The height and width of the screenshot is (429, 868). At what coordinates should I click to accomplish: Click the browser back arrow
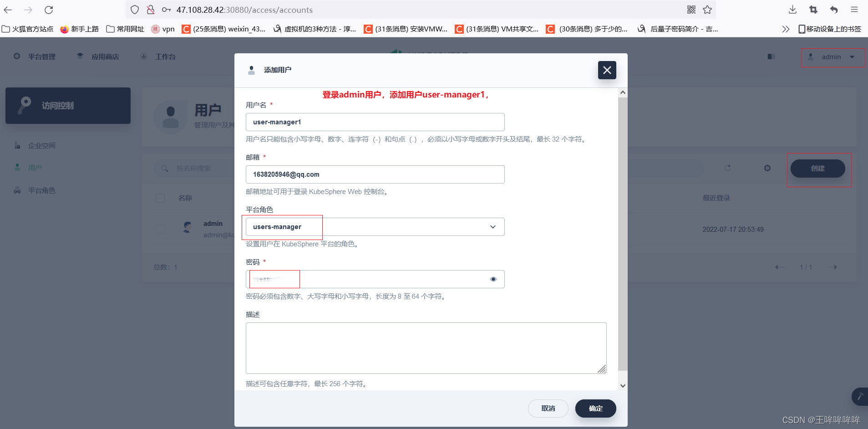[8, 10]
